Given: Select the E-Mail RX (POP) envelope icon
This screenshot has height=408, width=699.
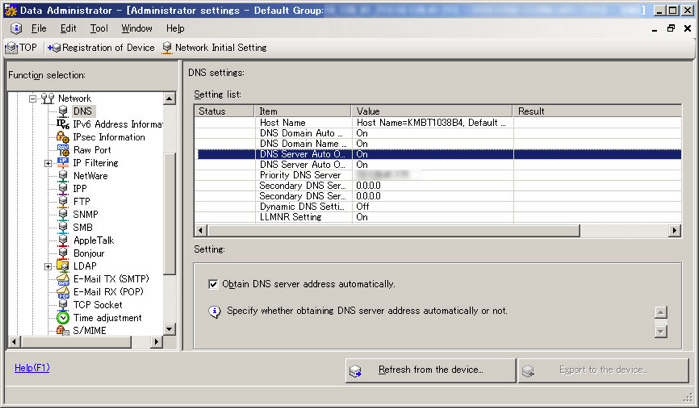Looking at the screenshot, I should [x=63, y=292].
